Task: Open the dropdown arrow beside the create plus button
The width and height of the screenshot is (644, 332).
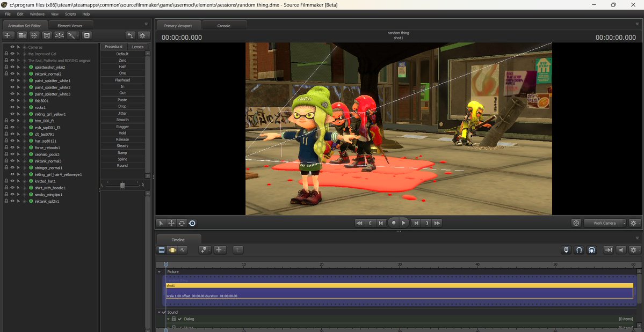Action: click(x=13, y=35)
